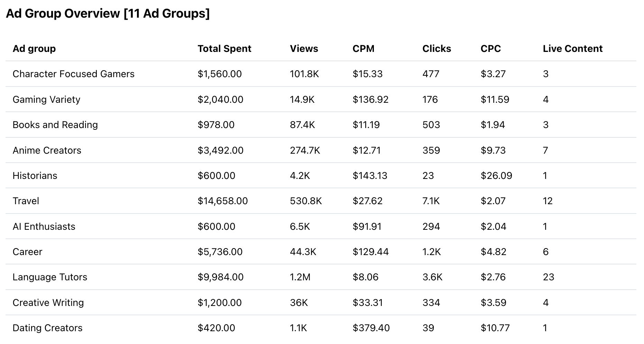Image resolution: width=644 pixels, height=344 pixels.
Task: Select the Career ad group
Action: pos(27,252)
